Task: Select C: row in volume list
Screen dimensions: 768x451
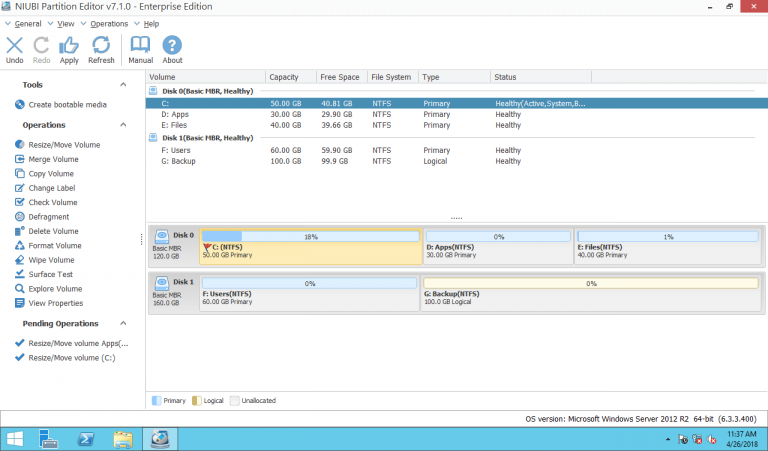Action: 456,103
